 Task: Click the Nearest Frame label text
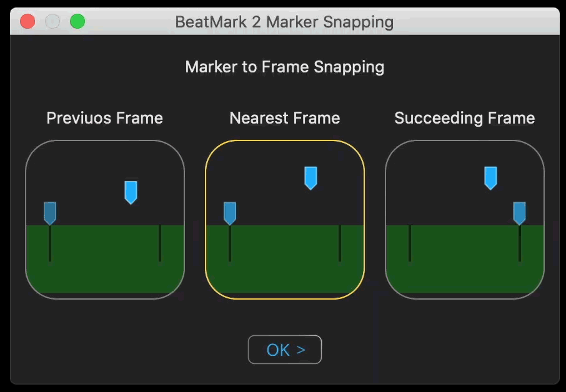[285, 118]
